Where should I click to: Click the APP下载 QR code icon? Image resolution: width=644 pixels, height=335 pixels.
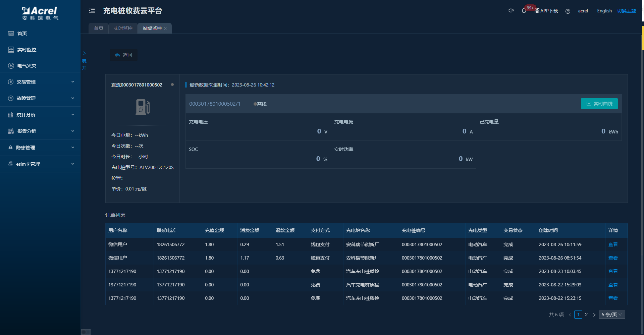[x=537, y=11]
